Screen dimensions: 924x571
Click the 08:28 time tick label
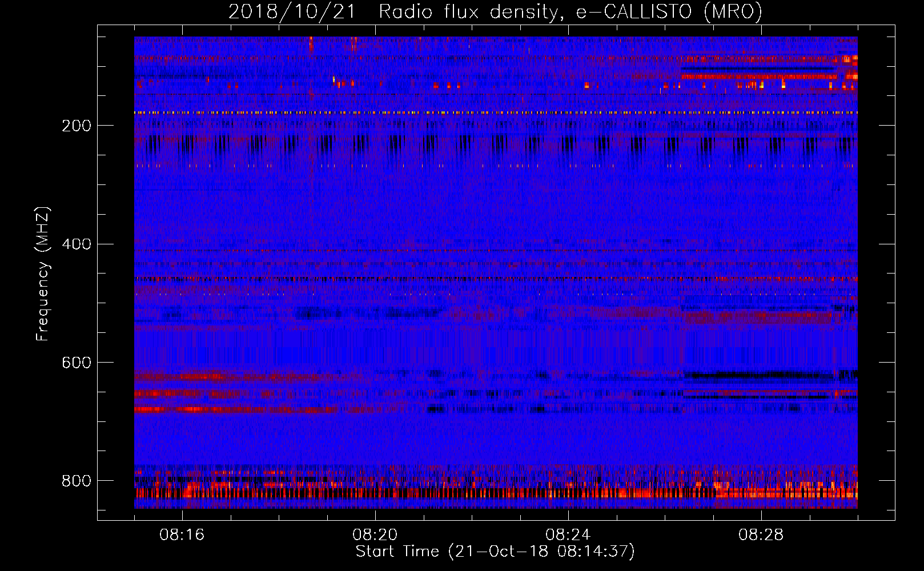click(x=761, y=535)
